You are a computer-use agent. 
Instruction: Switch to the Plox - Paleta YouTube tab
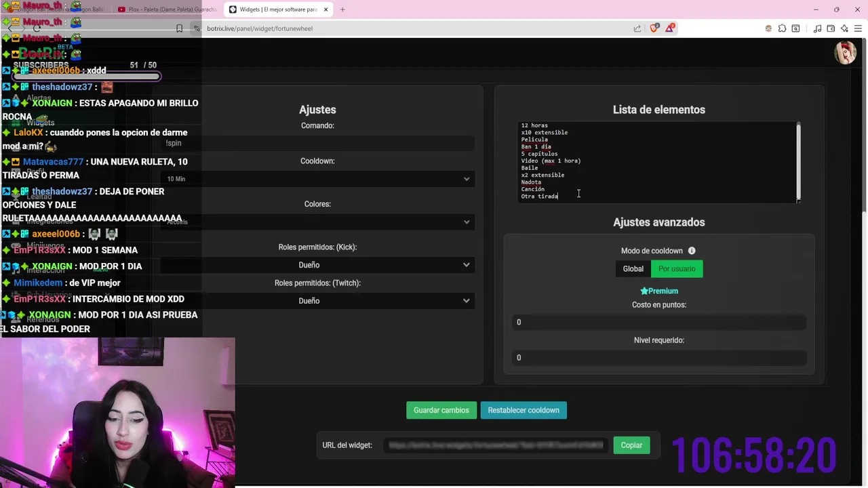coord(166,9)
